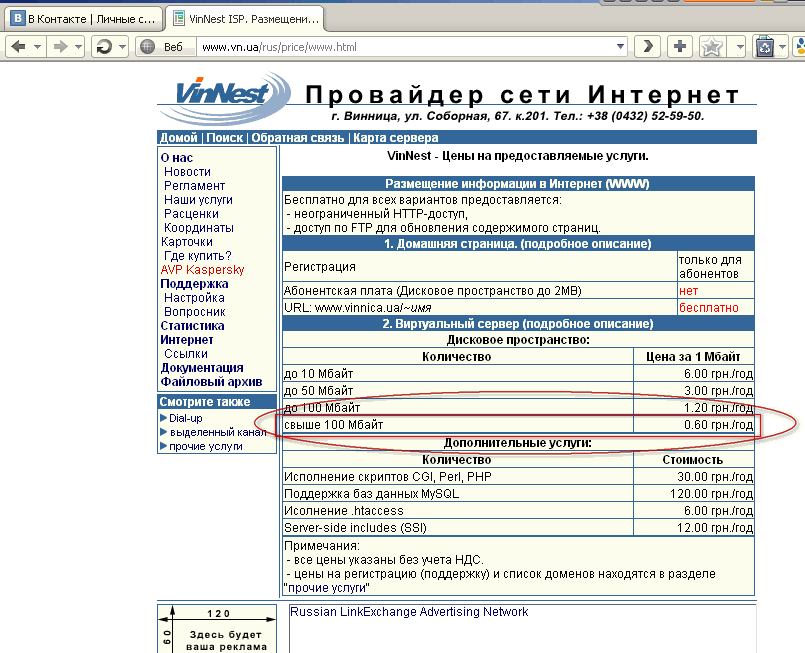
Task: Click 'Исолнение .htaccess' row text
Action: pyautogui.click(x=343, y=511)
